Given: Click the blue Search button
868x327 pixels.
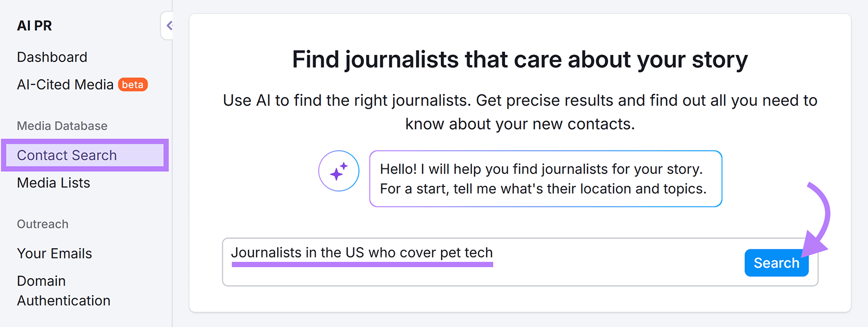Looking at the screenshot, I should 776,263.
